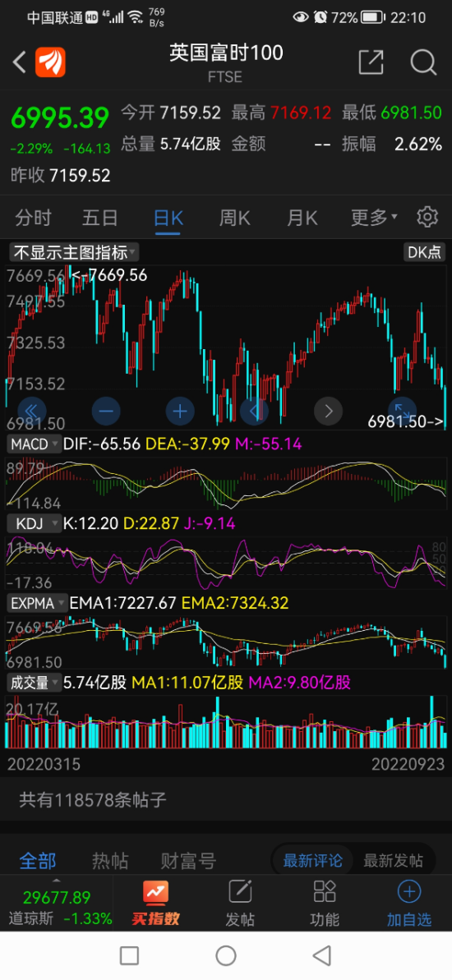Toggle the DK点 button
Screen dimensions: 452x980
[424, 252]
